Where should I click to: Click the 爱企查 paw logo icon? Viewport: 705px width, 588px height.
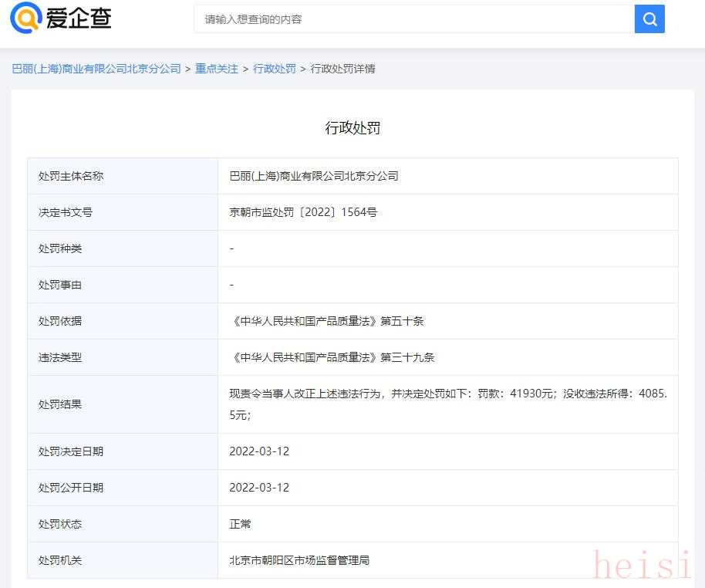pos(26,18)
